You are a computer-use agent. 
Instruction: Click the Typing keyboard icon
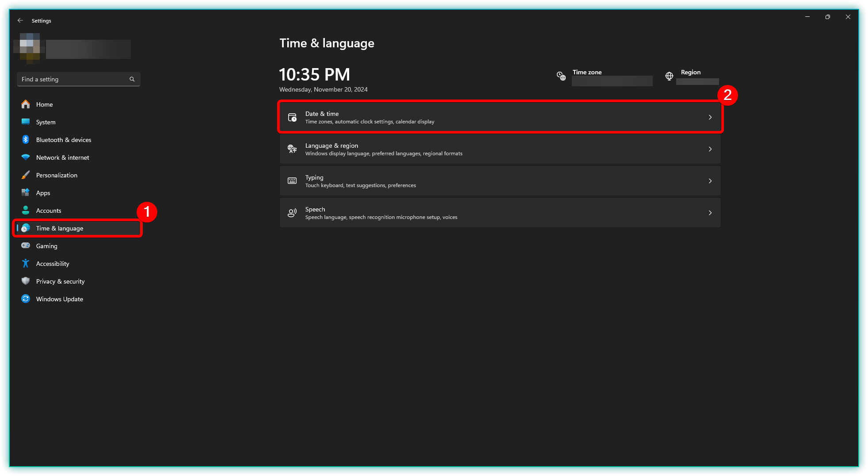click(292, 181)
